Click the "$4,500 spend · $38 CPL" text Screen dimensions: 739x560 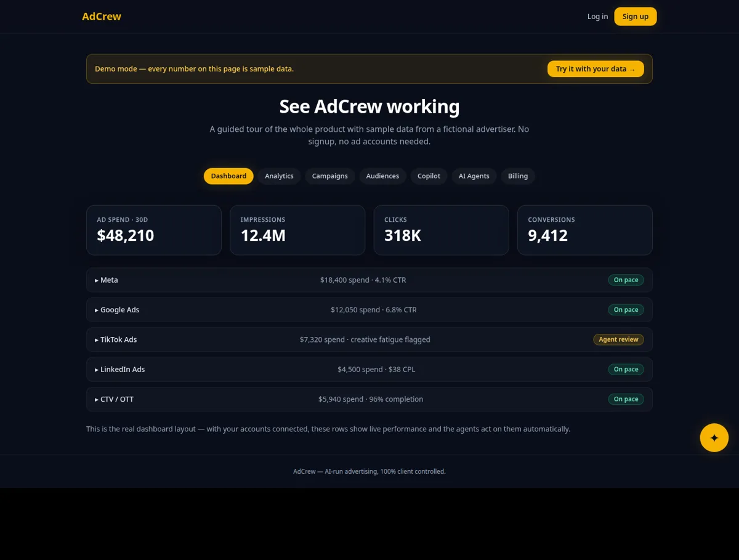click(376, 370)
